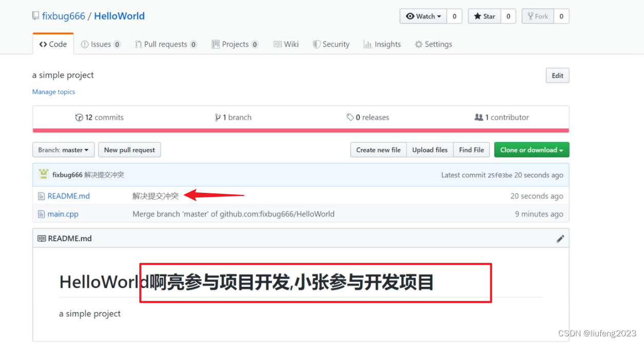The image size is (644, 343).
Task: Click Edit next to the repository description
Action: tap(557, 76)
